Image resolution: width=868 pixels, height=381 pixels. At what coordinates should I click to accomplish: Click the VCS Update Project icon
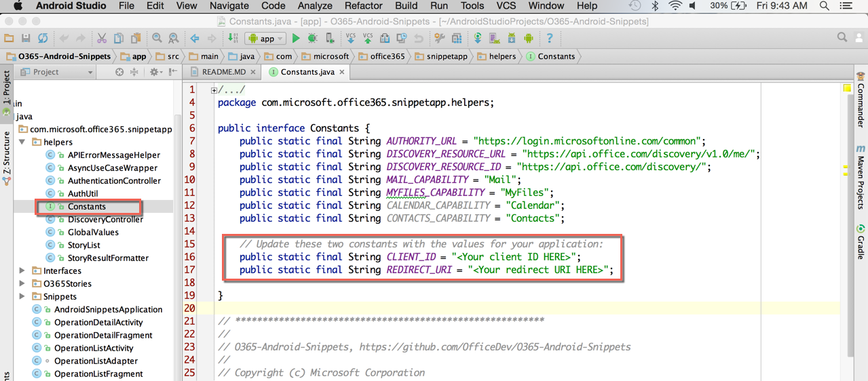pyautogui.click(x=351, y=39)
